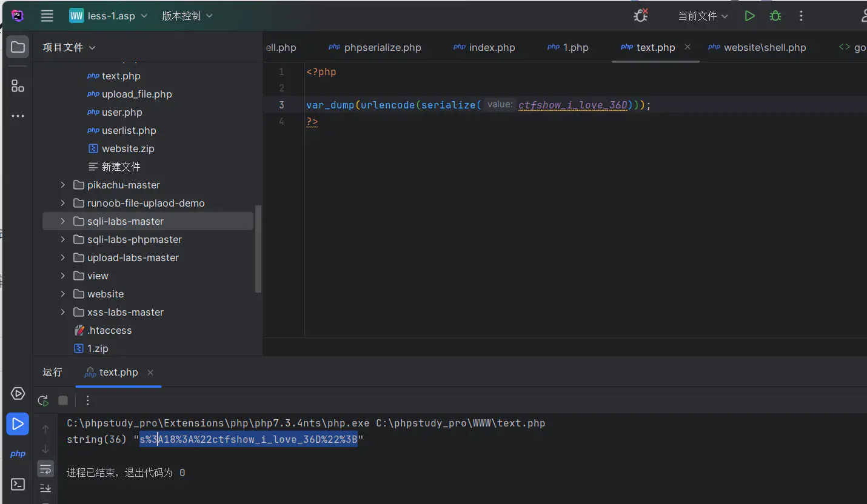Open the Services tool window icon

(18, 394)
